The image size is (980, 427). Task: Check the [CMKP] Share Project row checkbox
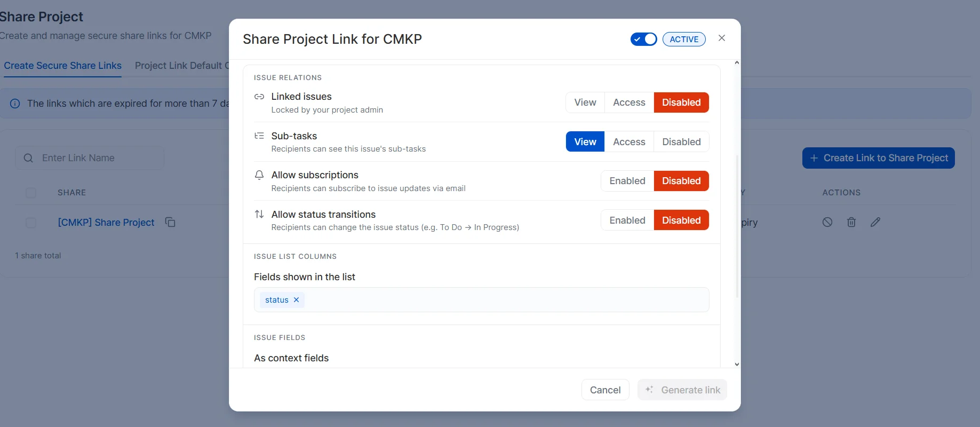tap(31, 223)
